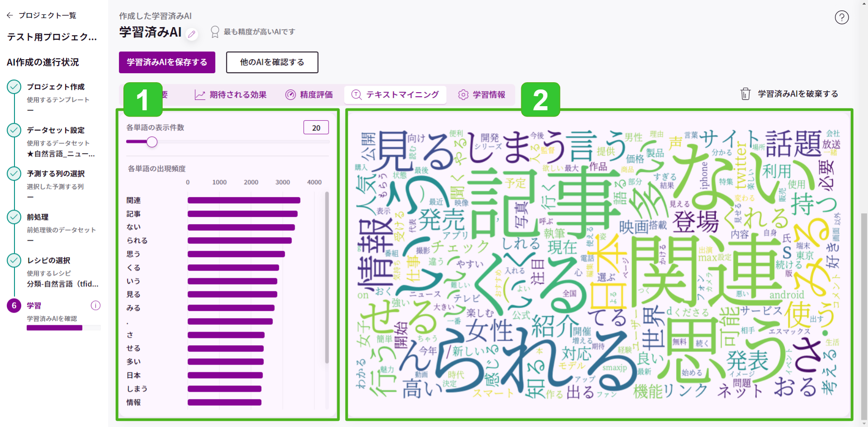The image size is (868, 427).
Task: Open the 学習情報 tab
Action: point(482,94)
